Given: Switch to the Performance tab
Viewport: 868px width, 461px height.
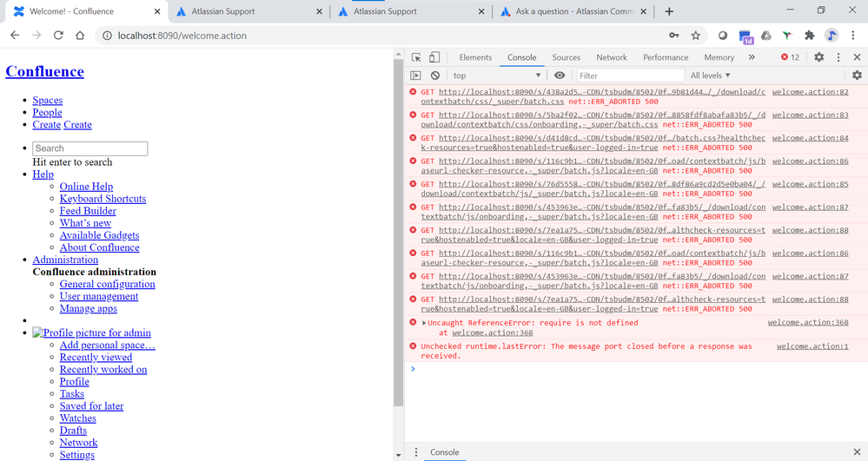Looking at the screenshot, I should (x=666, y=57).
